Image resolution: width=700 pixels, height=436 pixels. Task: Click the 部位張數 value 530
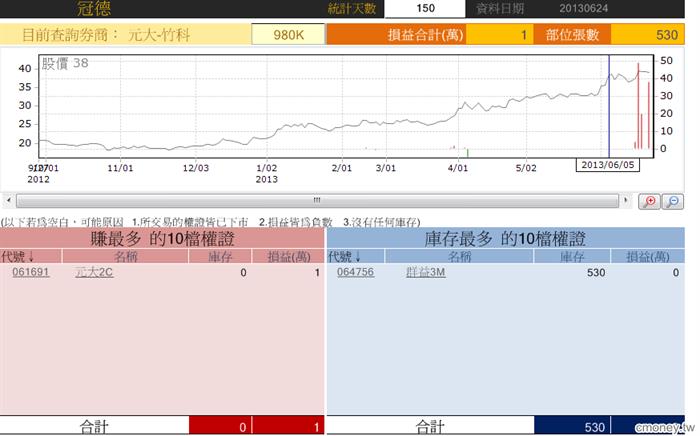(648, 35)
